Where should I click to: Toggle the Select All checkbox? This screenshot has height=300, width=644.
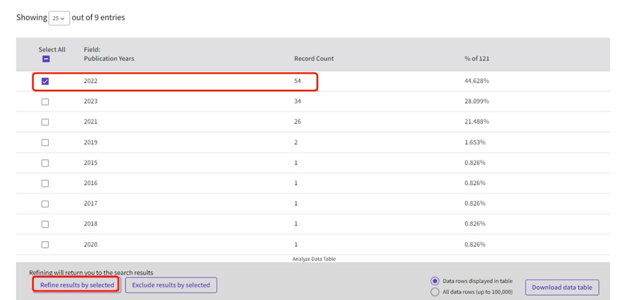(46, 59)
